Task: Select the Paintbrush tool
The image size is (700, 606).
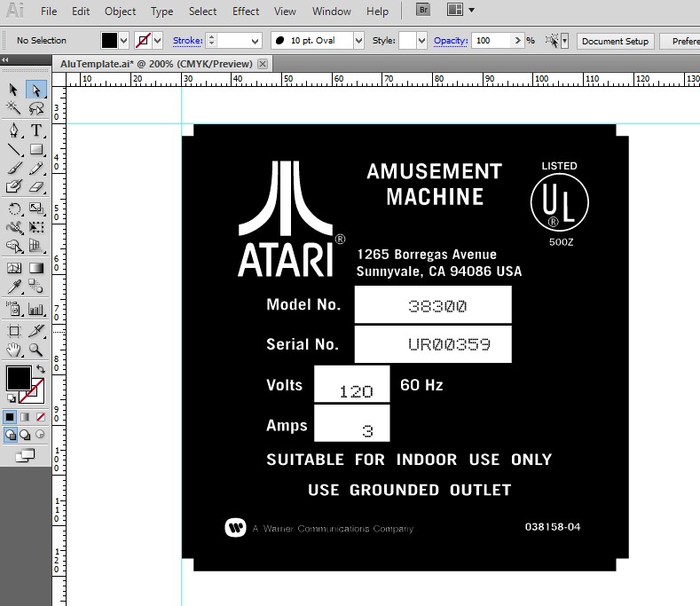Action: coord(13,168)
